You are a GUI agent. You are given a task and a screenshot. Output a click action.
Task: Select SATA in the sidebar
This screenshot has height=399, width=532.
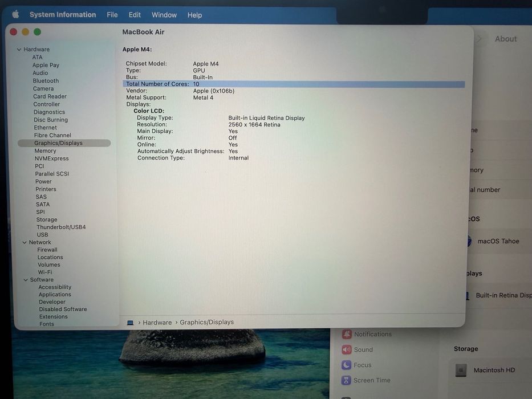(43, 204)
